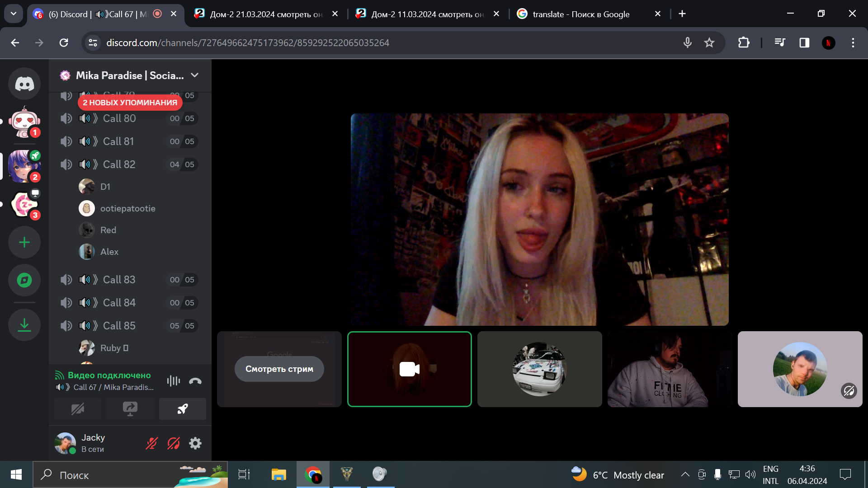The height and width of the screenshot is (488, 868).
Task: Click the Download Apps icon
Action: (24, 325)
